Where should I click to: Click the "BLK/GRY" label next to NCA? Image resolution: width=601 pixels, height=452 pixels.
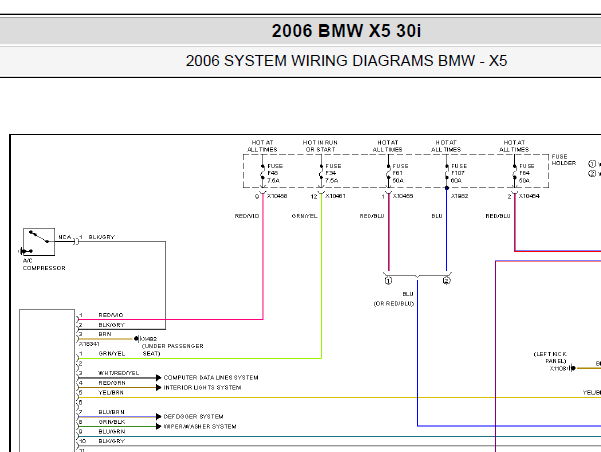click(x=102, y=237)
